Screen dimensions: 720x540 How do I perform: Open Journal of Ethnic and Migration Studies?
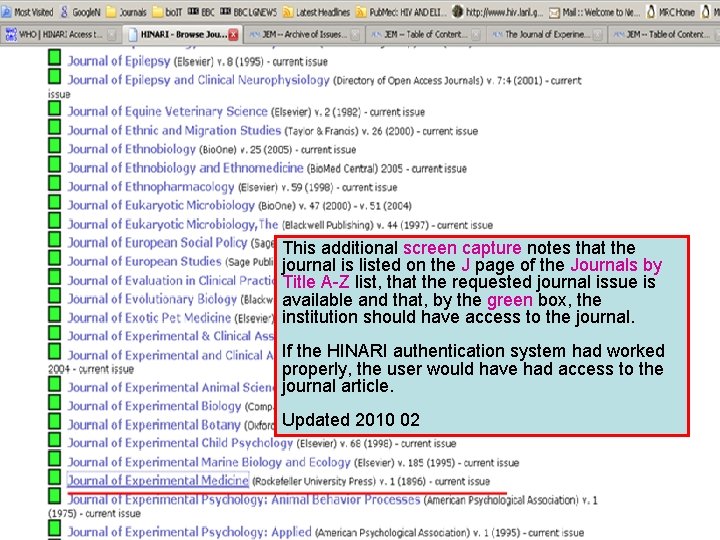click(x=174, y=130)
